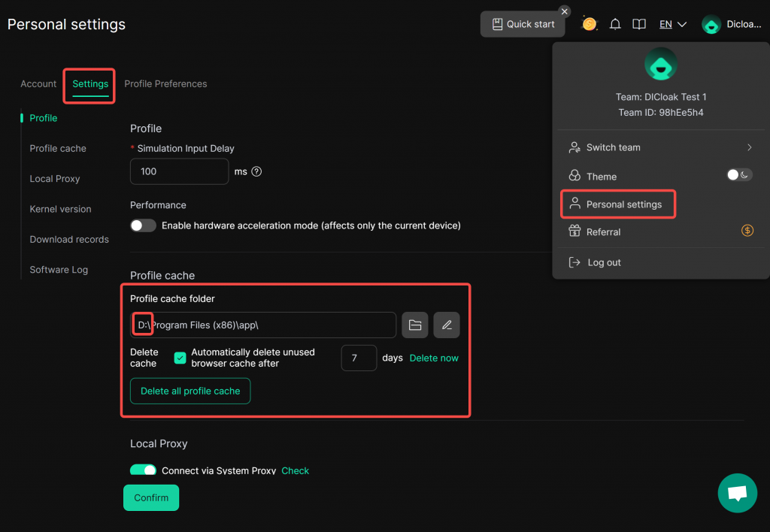Viewport: 770px width, 532px height.
Task: Open the documentation book icon
Action: [639, 24]
